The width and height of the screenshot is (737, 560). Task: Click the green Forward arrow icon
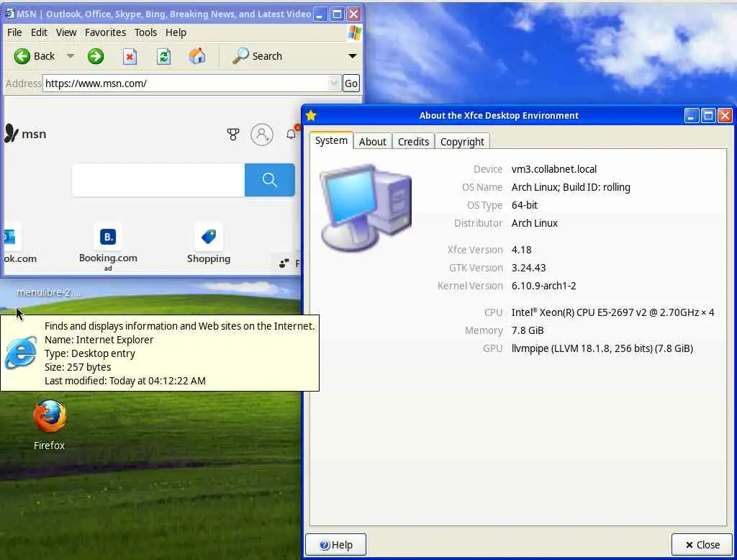[96, 56]
